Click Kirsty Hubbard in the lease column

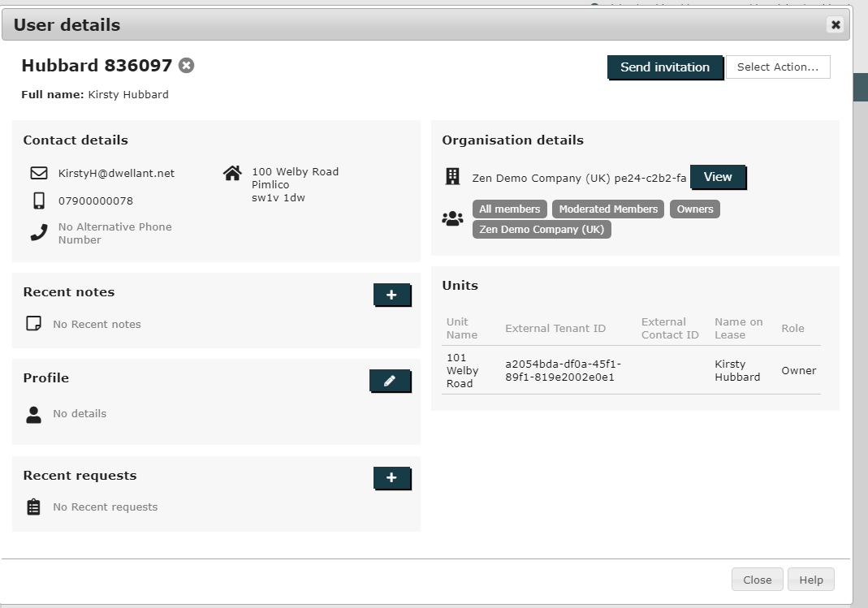click(x=737, y=371)
